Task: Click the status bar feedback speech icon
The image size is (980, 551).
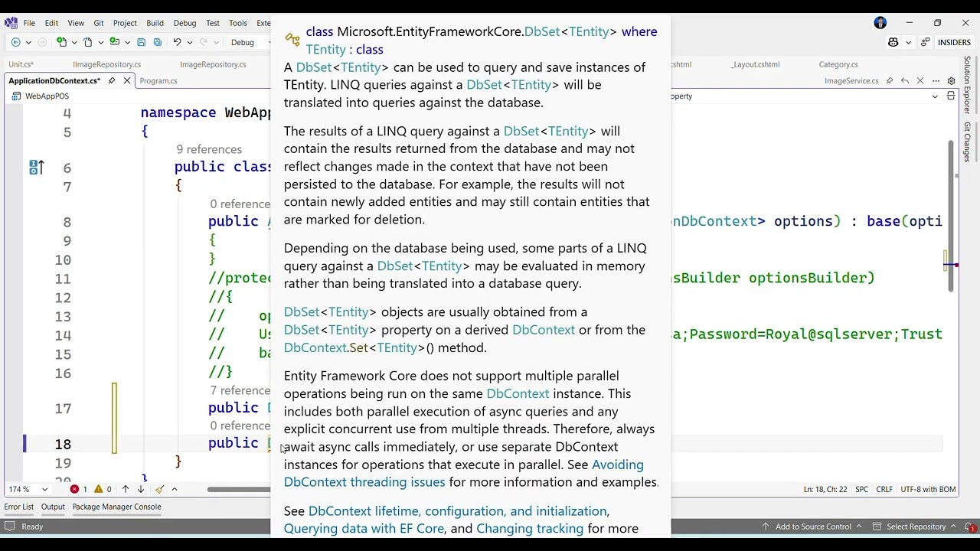Action: pos(9,527)
